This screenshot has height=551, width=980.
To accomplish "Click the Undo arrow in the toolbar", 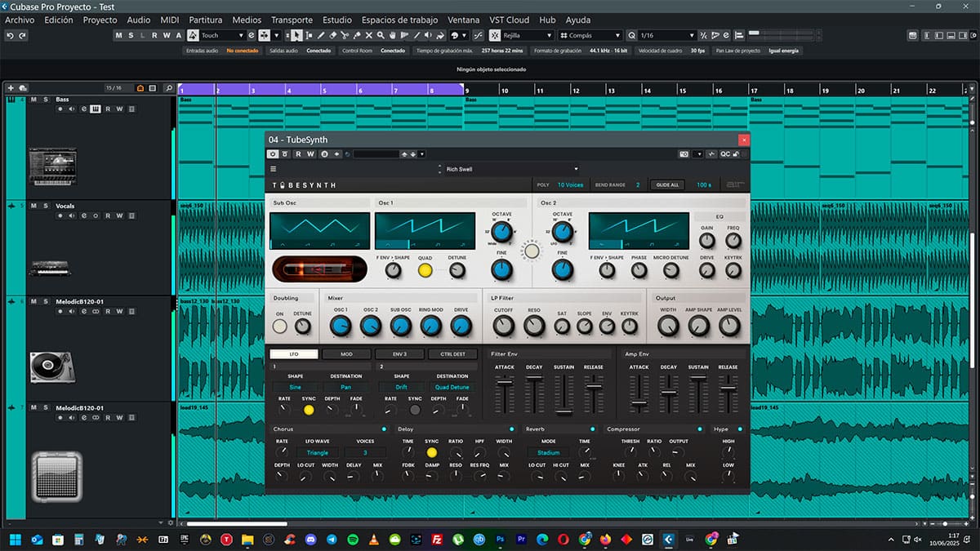I will click(x=9, y=36).
